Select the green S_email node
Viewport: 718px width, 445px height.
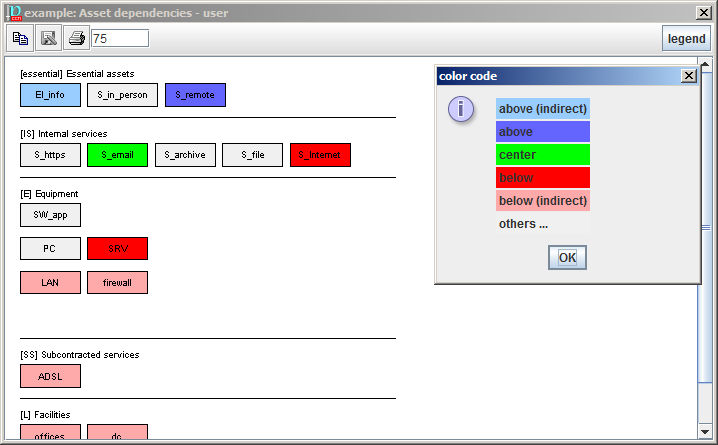117,155
